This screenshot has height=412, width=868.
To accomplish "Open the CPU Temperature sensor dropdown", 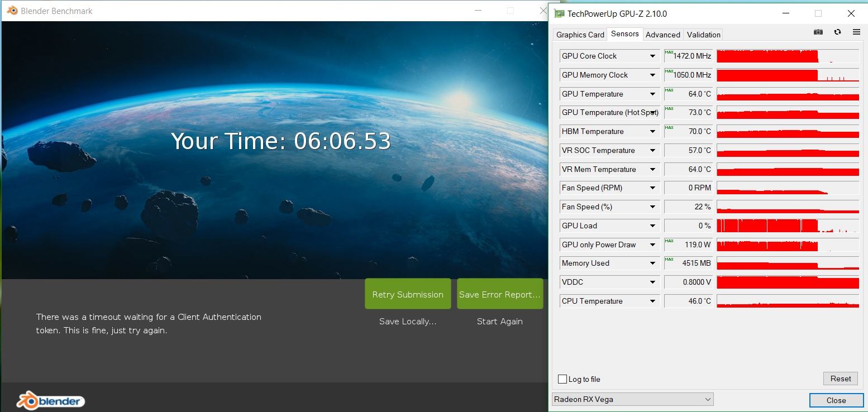I will click(652, 301).
